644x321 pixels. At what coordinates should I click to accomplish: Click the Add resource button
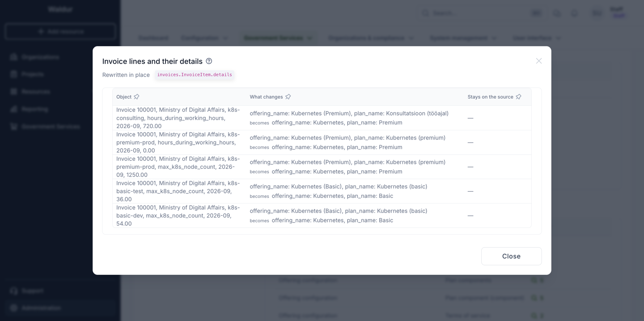(60, 32)
